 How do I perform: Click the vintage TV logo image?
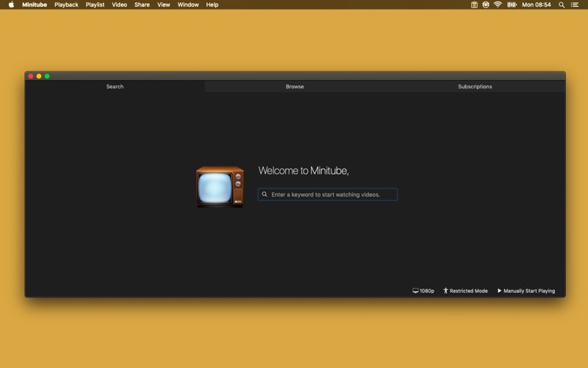point(220,186)
